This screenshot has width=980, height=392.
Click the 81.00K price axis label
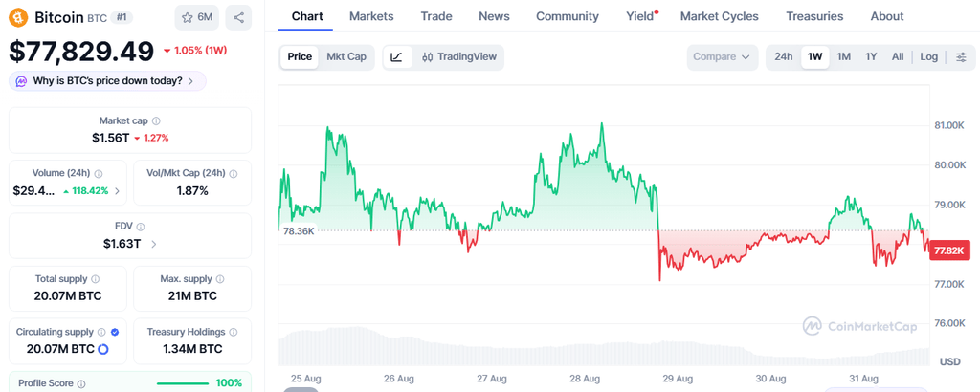(x=949, y=125)
